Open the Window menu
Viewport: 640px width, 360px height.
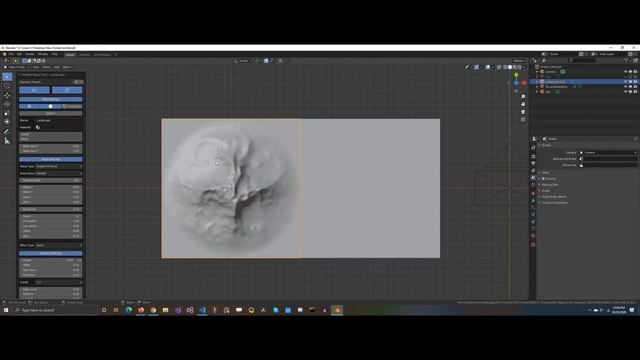click(43, 54)
